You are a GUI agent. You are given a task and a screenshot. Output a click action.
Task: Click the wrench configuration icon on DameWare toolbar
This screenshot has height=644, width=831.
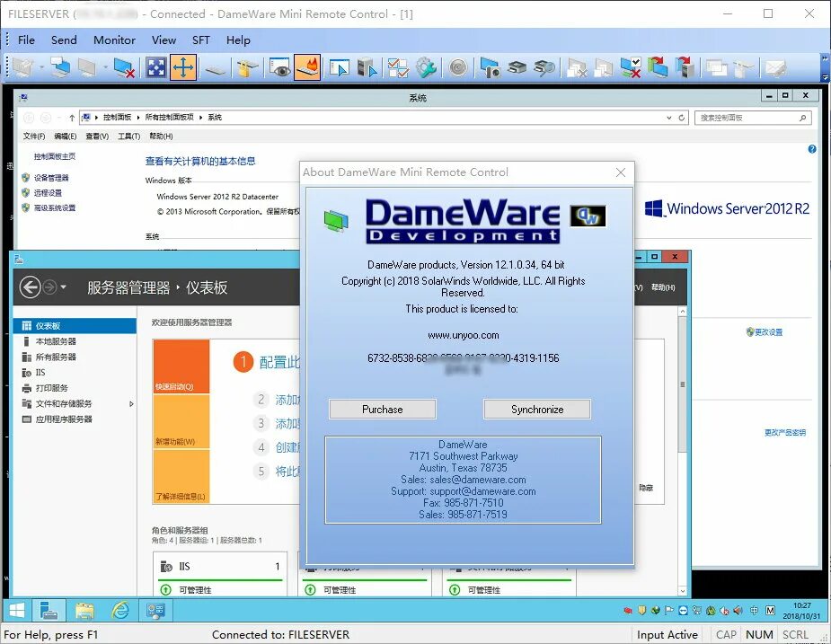[425, 67]
